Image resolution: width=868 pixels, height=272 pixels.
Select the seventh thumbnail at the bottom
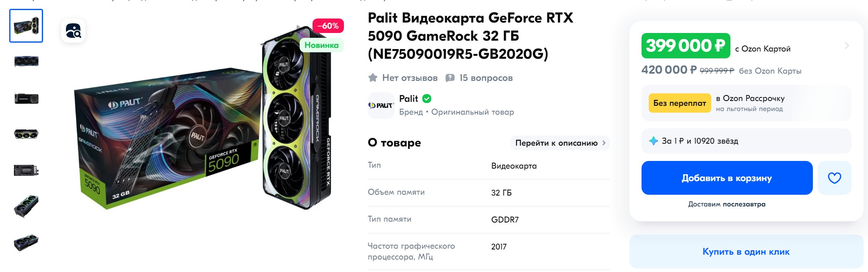coord(26,242)
